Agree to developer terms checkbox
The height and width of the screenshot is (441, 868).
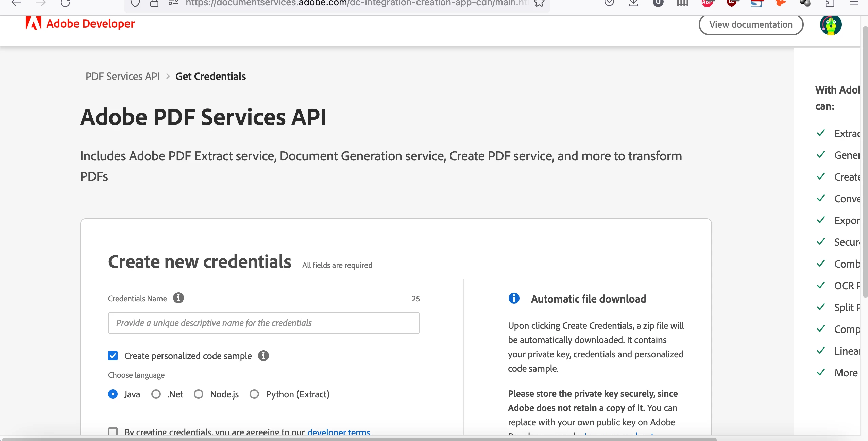tap(113, 432)
